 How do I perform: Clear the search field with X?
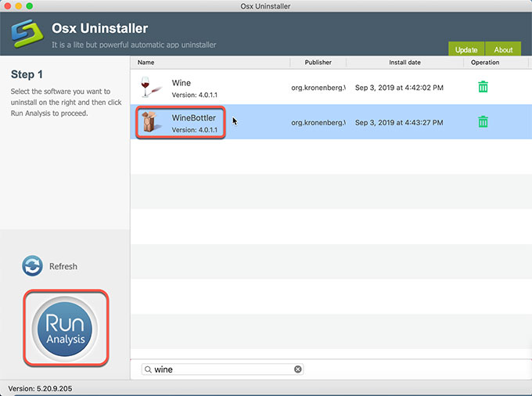(x=297, y=369)
